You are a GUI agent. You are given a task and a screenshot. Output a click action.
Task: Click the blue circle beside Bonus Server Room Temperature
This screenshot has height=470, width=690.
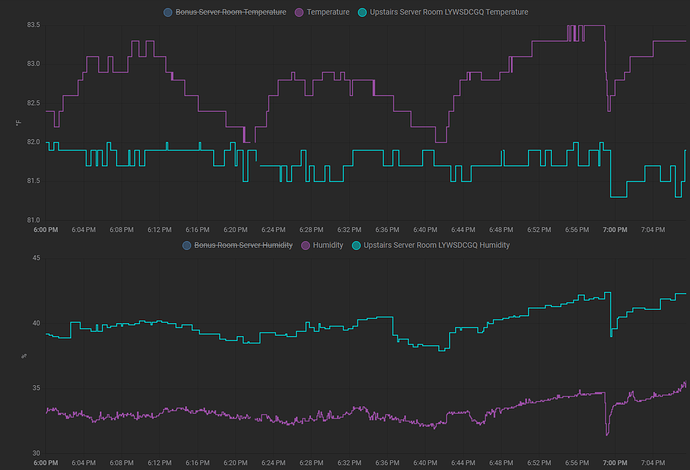click(x=168, y=12)
